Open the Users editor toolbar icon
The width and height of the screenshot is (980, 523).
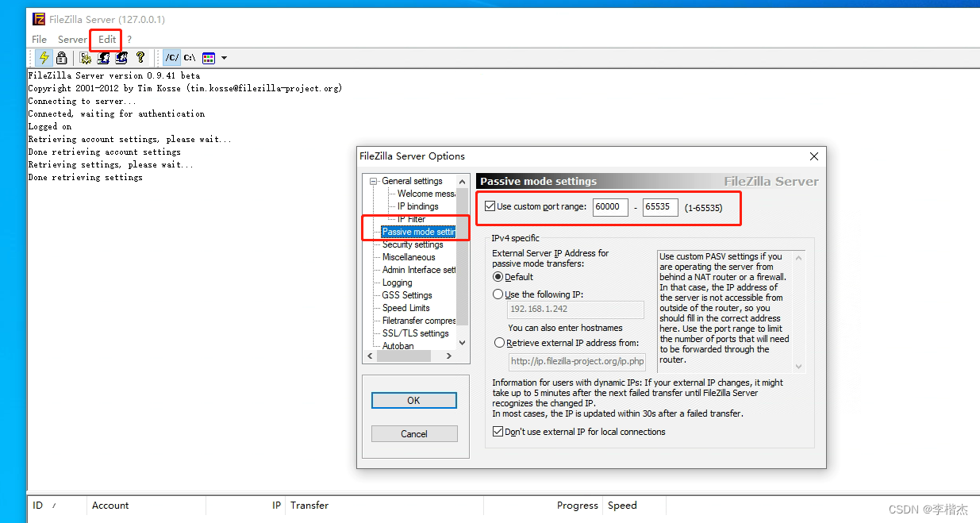tap(103, 58)
